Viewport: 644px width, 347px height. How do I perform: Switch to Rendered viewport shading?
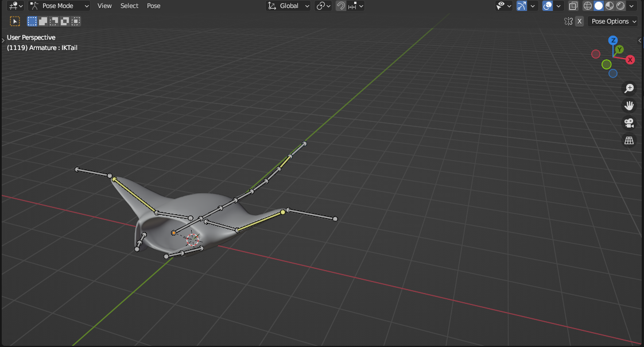[x=620, y=6]
